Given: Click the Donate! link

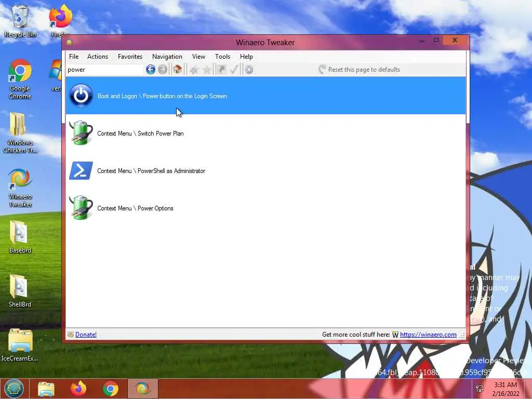Looking at the screenshot, I should [86, 335].
